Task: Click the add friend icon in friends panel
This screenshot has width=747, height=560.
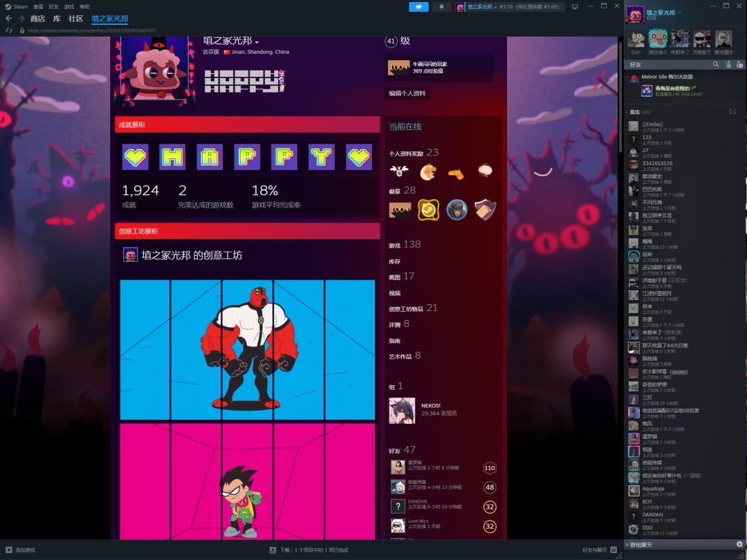Action: [x=739, y=64]
